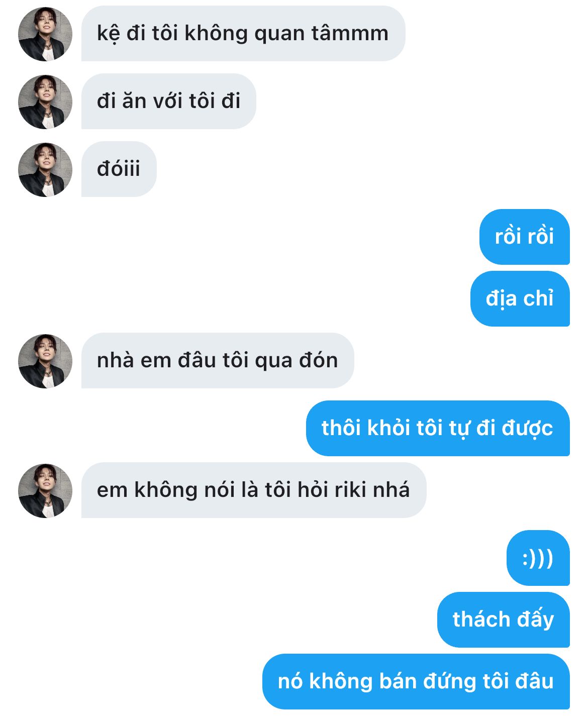588x719 pixels.
Task: Click the blue 'địa chỉ' message
Action: 520,298
